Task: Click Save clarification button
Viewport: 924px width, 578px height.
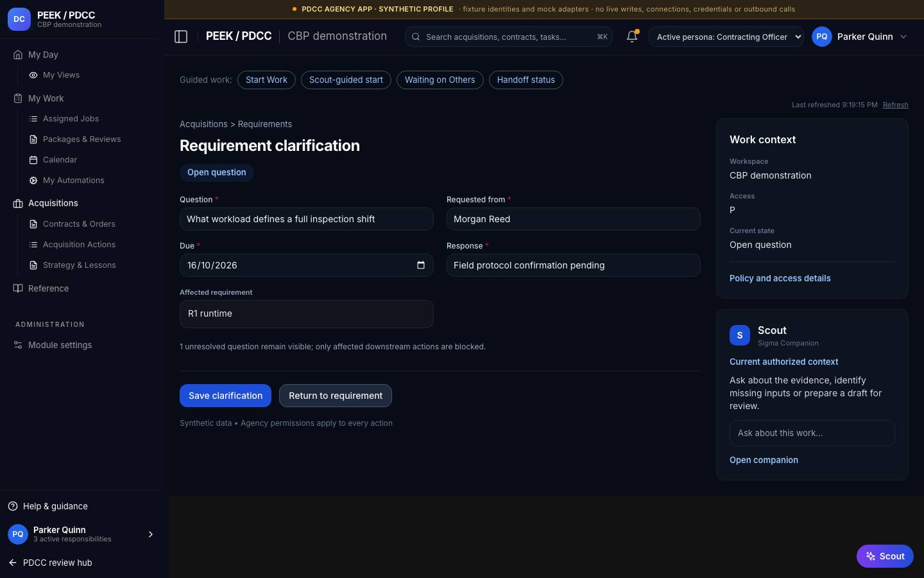Action: pyautogui.click(x=225, y=396)
